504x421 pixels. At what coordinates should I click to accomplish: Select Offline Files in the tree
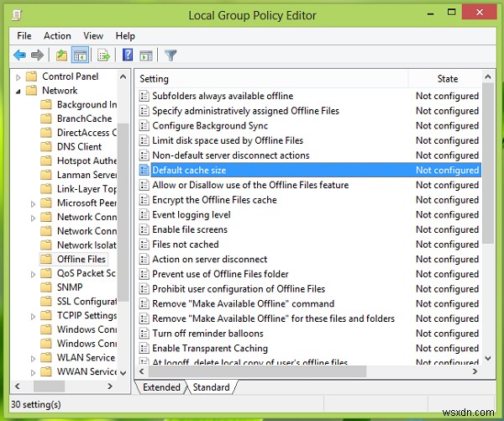(81, 259)
